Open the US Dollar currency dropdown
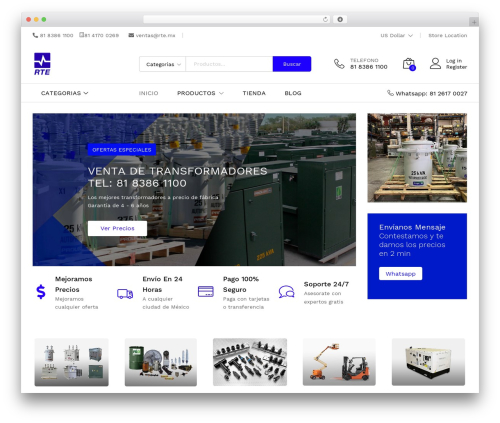Screen dimensions: 500x423 click(397, 35)
